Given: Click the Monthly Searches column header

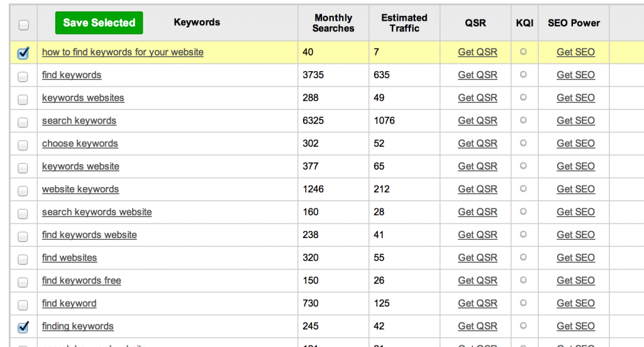Looking at the screenshot, I should click(x=333, y=23).
